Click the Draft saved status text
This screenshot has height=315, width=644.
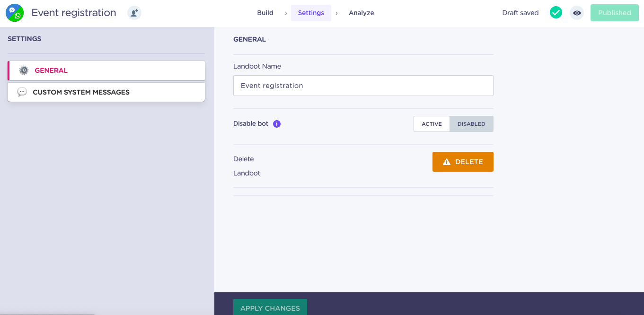pos(520,13)
